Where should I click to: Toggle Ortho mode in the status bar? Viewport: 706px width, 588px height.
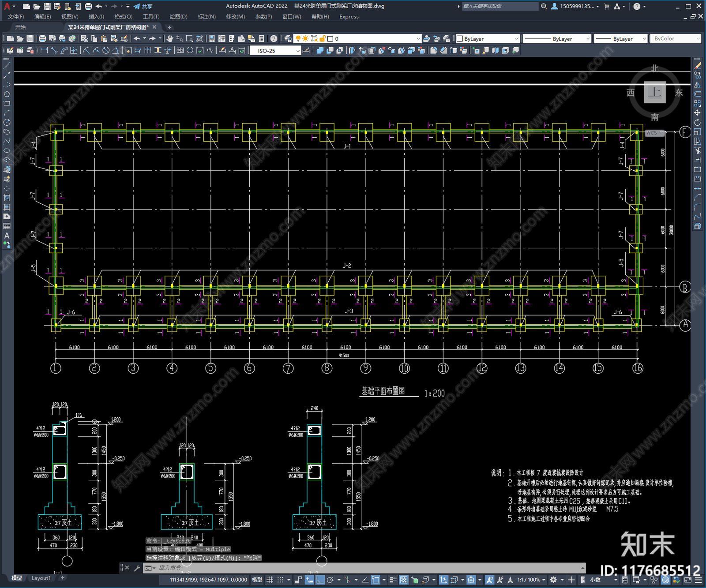pos(320,580)
